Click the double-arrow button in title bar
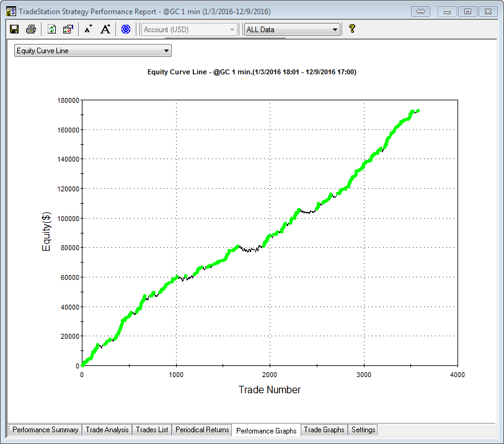Viewport: 504px width, 444px height. point(421,11)
